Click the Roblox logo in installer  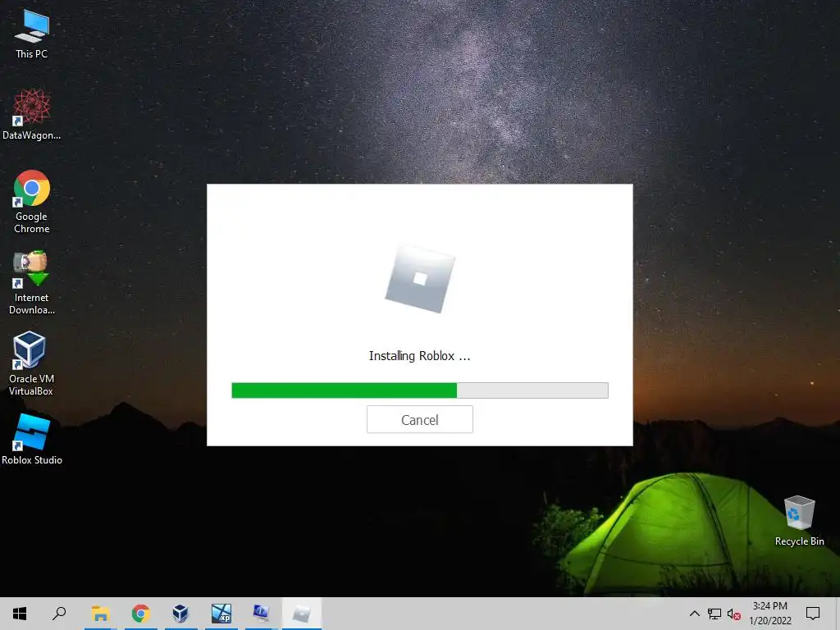click(x=420, y=279)
